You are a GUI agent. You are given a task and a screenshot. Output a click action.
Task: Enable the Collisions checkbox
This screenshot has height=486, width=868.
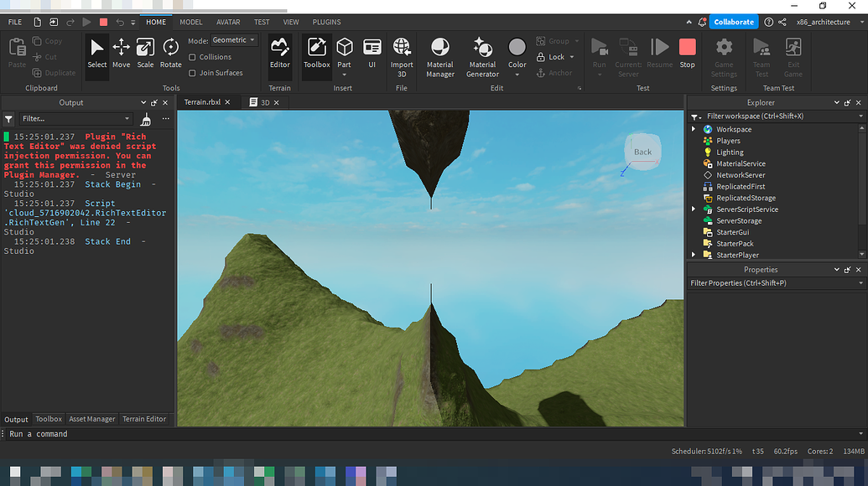tap(192, 57)
